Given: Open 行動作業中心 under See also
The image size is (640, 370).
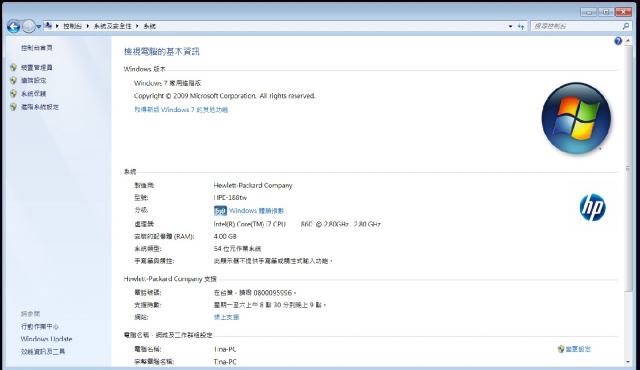Looking at the screenshot, I should [x=40, y=326].
